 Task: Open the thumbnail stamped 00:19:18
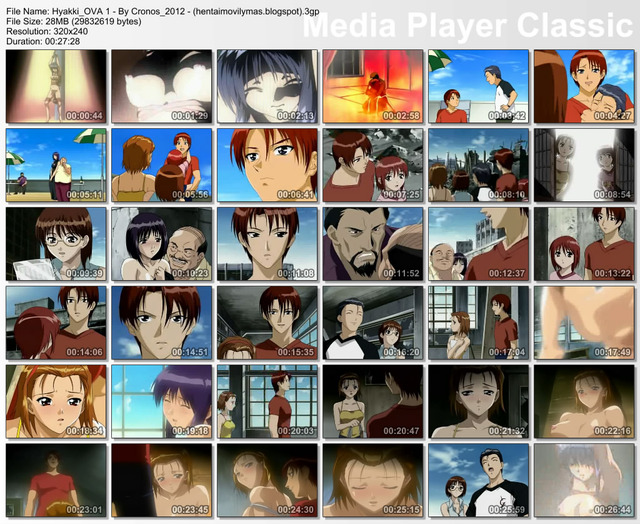pos(162,401)
